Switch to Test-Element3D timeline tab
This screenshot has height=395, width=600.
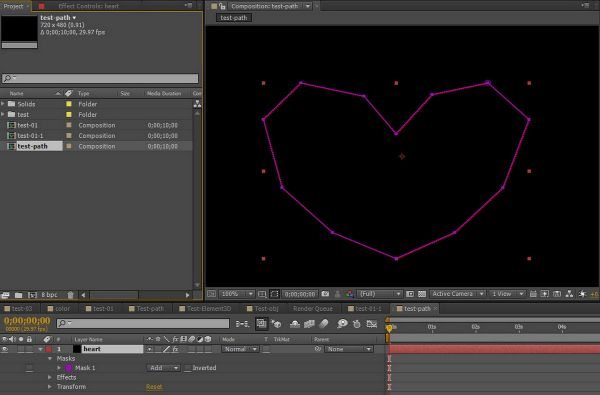(205, 308)
